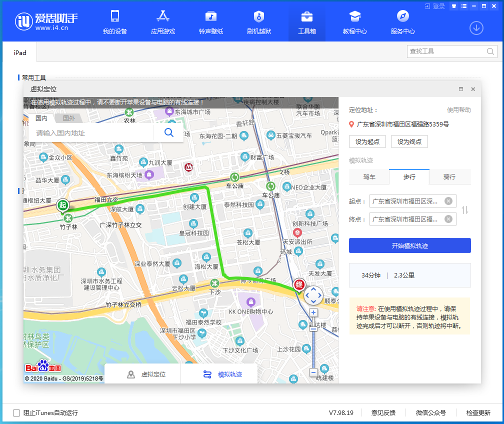This screenshot has width=504, height=424.
Task: Open 微信公众号 link
Action: [430, 413]
